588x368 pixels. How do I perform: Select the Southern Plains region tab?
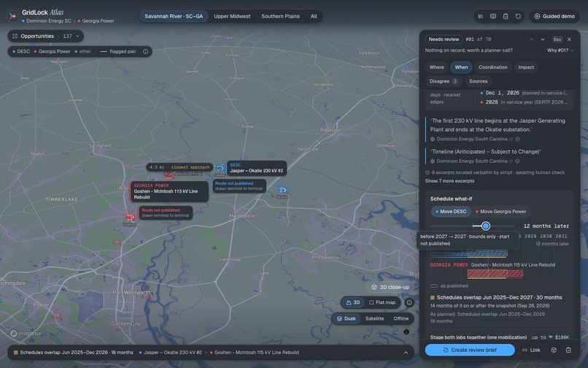pyautogui.click(x=280, y=16)
